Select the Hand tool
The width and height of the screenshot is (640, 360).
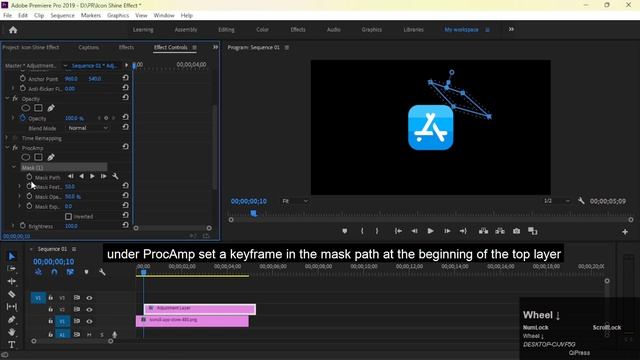(12, 332)
